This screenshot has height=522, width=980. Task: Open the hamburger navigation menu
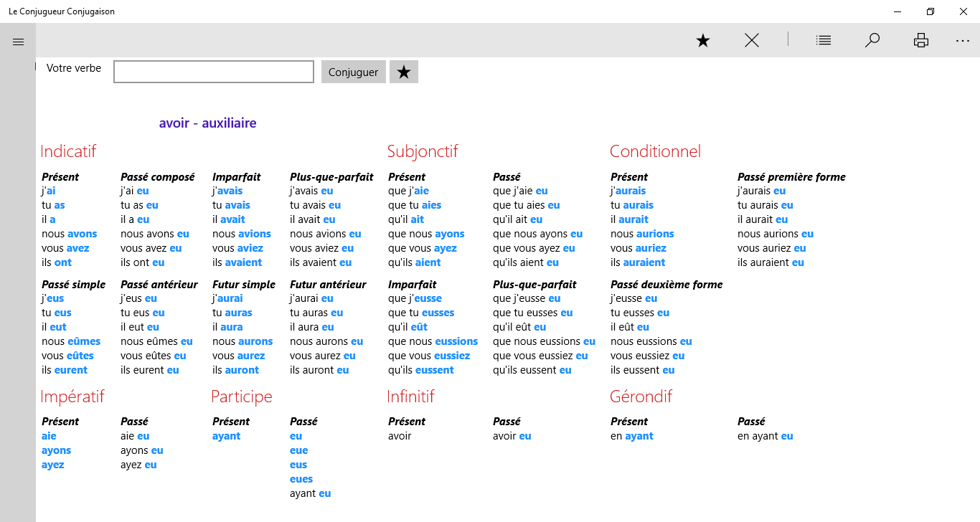point(19,42)
